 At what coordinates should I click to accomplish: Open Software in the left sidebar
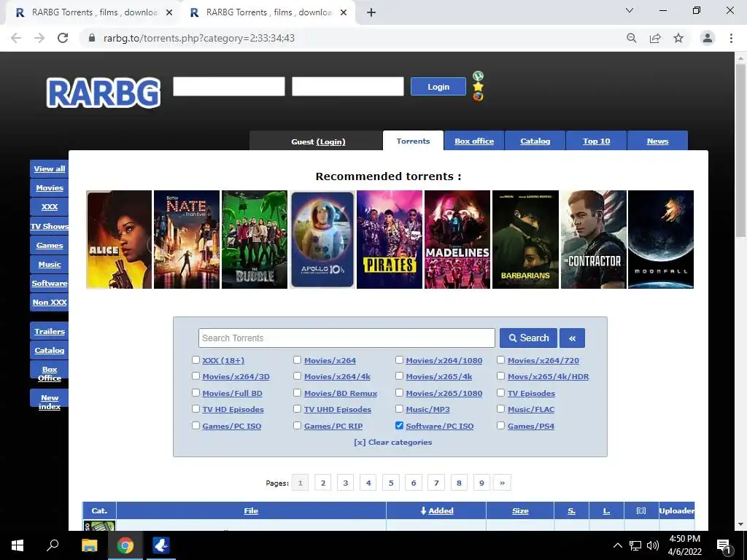click(x=50, y=284)
